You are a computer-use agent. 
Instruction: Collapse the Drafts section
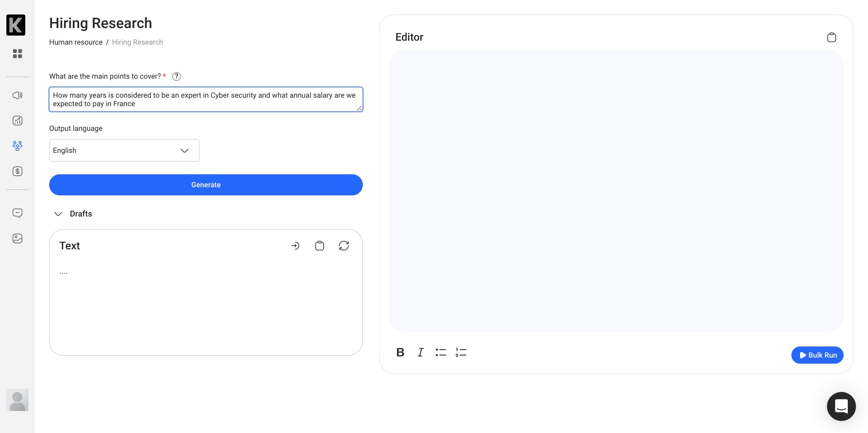[x=58, y=214]
